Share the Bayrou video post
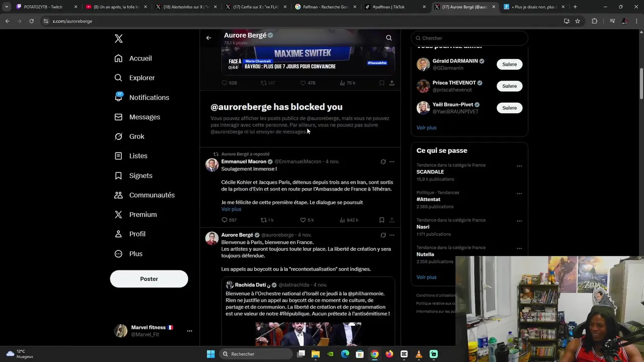This screenshot has width=644, height=362. tap(392, 83)
